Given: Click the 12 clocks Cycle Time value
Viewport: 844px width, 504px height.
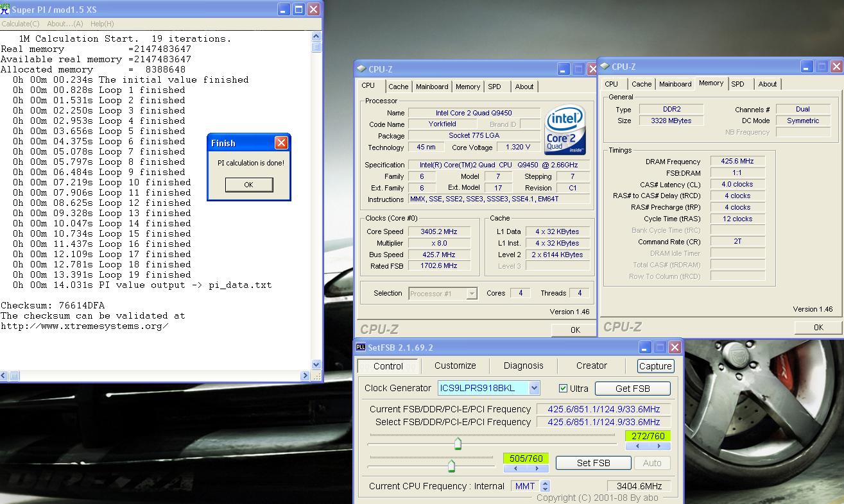Looking at the screenshot, I should coord(737,219).
